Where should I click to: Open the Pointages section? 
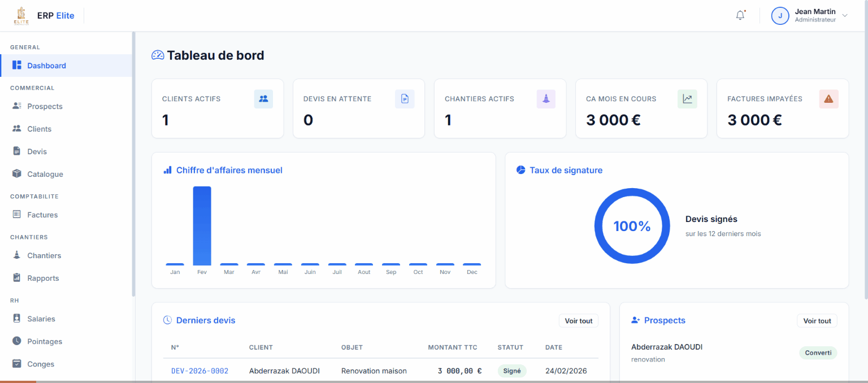(x=45, y=341)
